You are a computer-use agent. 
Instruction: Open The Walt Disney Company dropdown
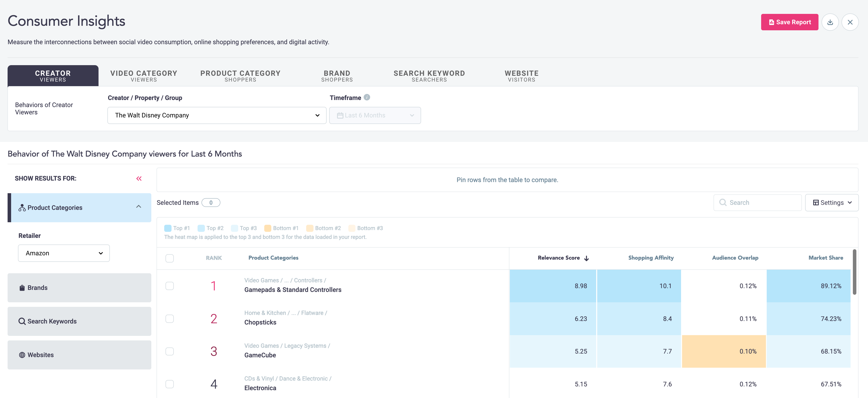(217, 115)
